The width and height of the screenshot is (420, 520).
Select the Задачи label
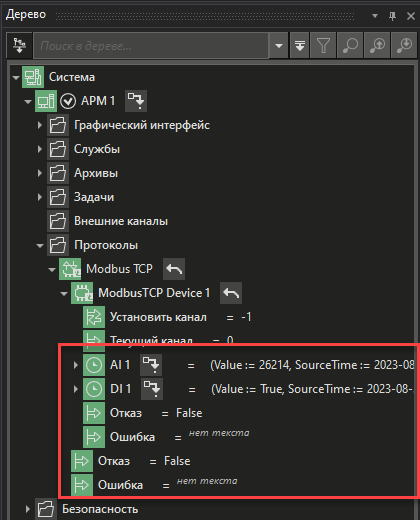[94, 197]
